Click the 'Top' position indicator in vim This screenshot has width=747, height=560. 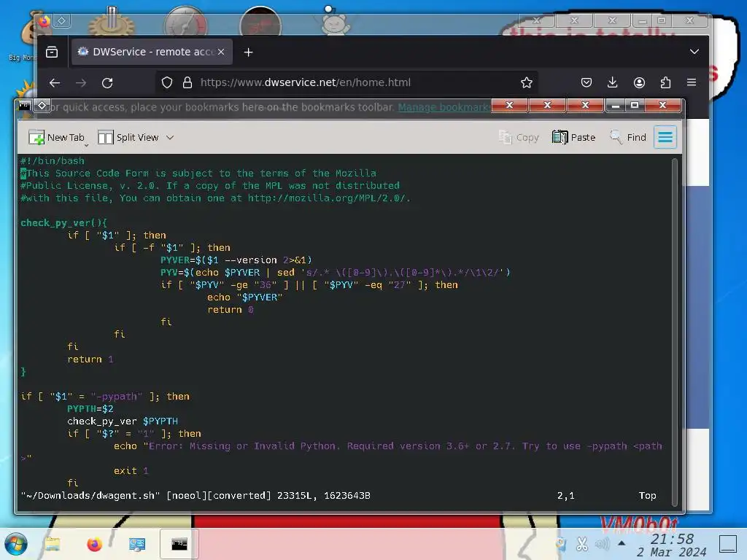tap(648, 496)
